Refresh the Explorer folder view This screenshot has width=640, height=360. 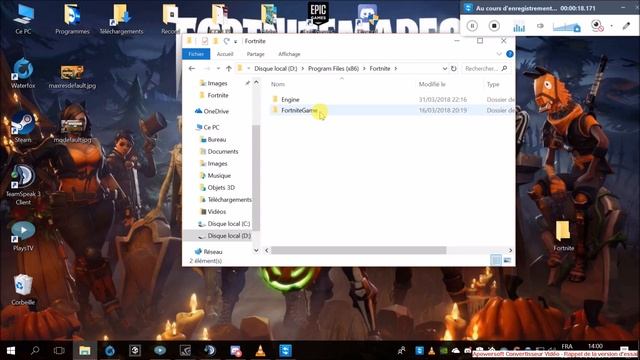pos(453,69)
